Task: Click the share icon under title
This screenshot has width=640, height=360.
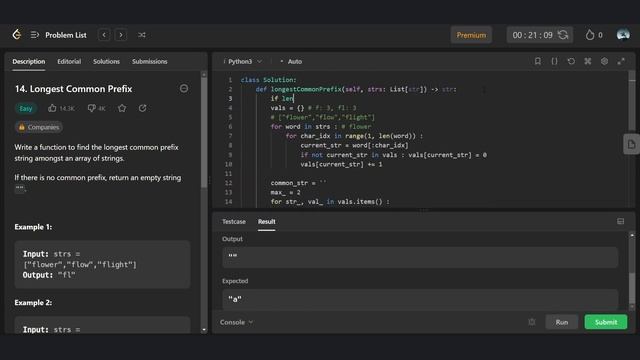Action: 142,108
